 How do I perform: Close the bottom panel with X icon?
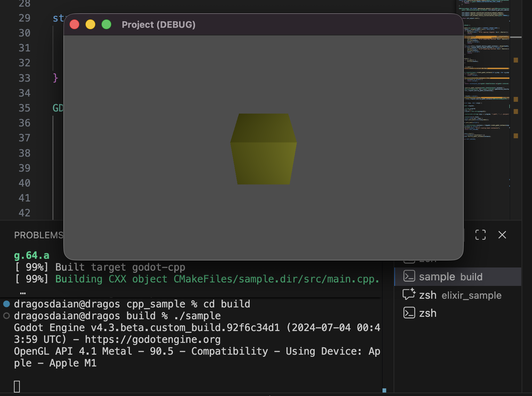(502, 235)
